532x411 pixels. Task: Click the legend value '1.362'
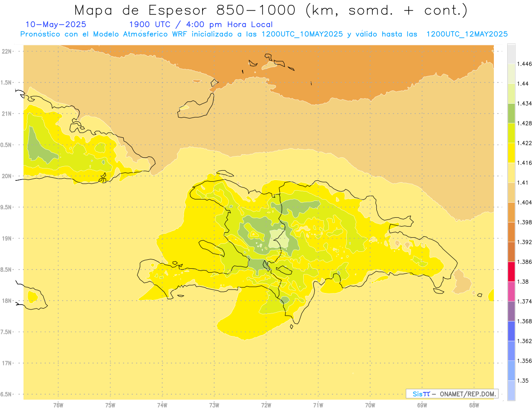click(x=525, y=341)
